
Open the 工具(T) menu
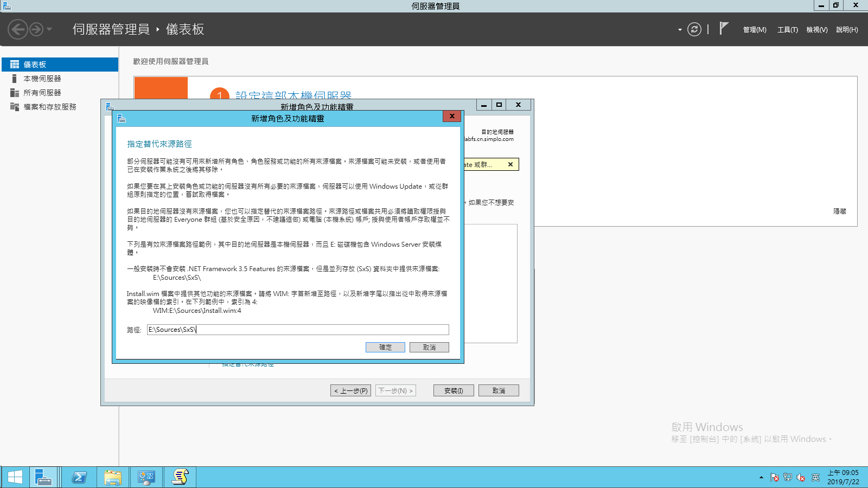coord(787,30)
